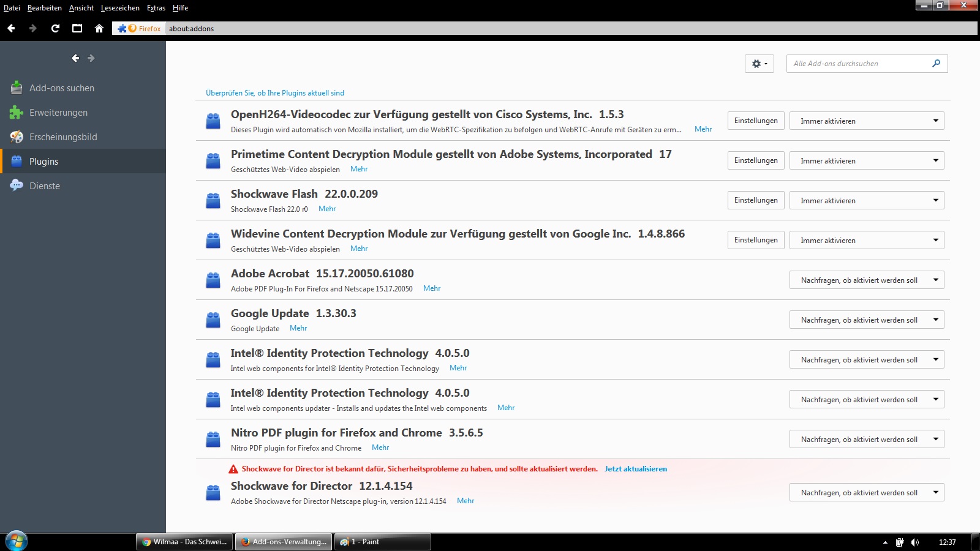Click the browser forward arrow
The image size is (980, 551).
pos(33,28)
